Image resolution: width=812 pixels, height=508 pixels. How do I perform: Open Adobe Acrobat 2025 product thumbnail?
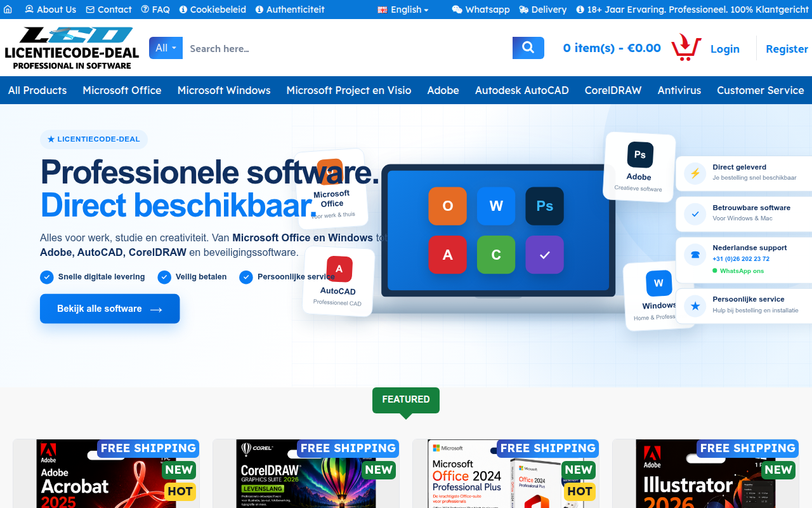tap(106, 474)
